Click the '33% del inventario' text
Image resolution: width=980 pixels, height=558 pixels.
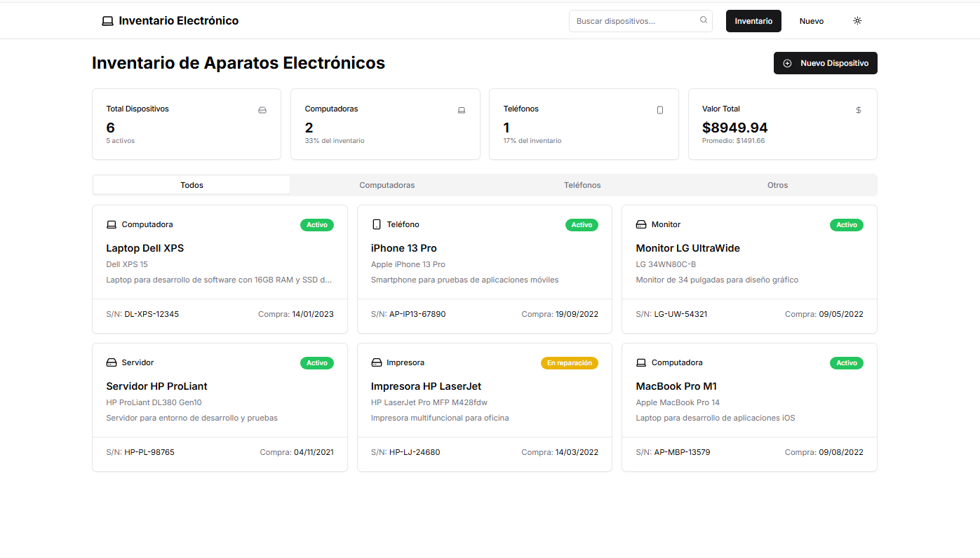point(335,141)
